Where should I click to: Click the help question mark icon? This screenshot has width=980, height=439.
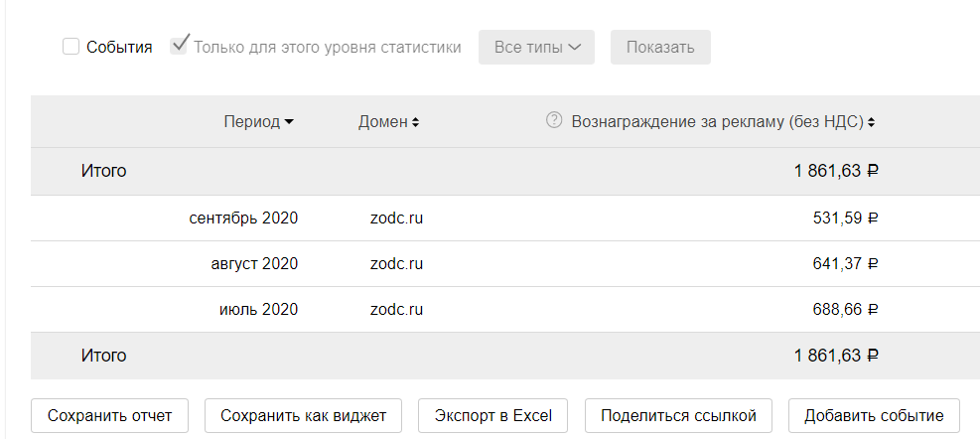coord(554,120)
